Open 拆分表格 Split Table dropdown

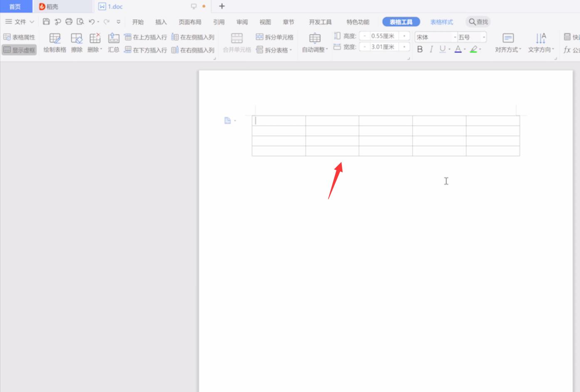coord(274,50)
